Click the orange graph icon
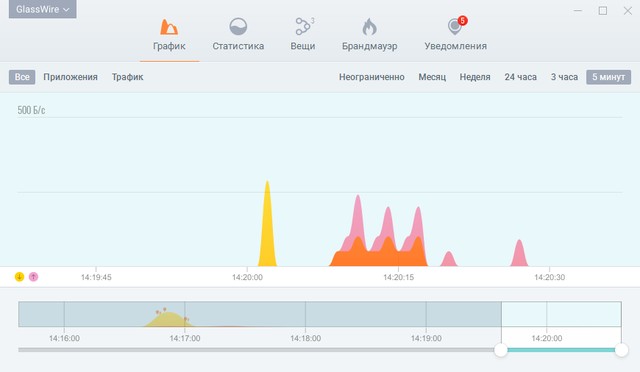The image size is (640, 372). coord(169,27)
